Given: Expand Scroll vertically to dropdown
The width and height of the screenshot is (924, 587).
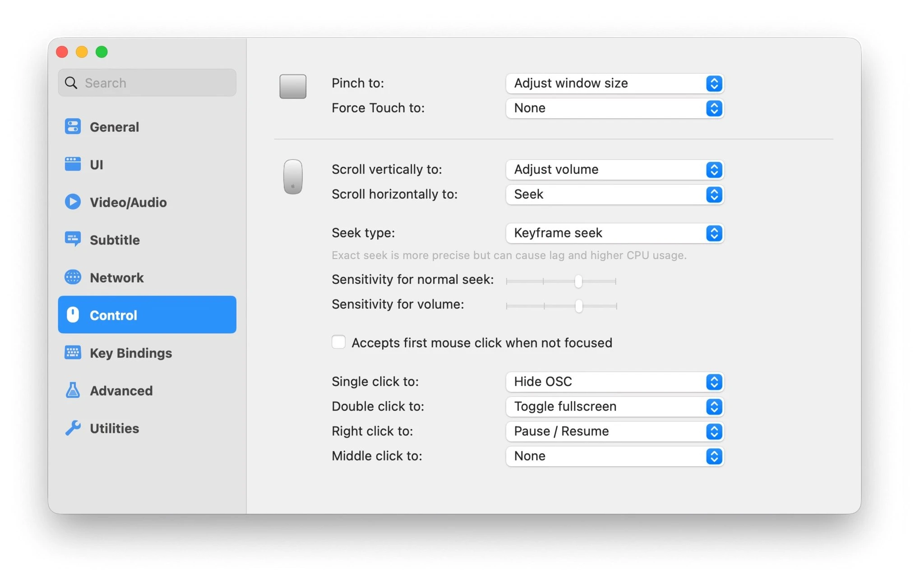Looking at the screenshot, I should tap(615, 170).
